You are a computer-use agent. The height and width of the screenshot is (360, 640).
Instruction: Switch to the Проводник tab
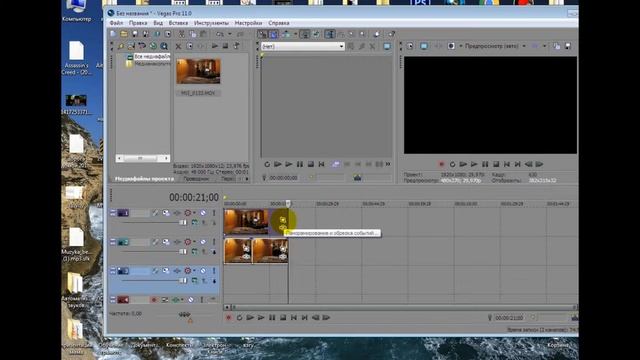(196, 179)
